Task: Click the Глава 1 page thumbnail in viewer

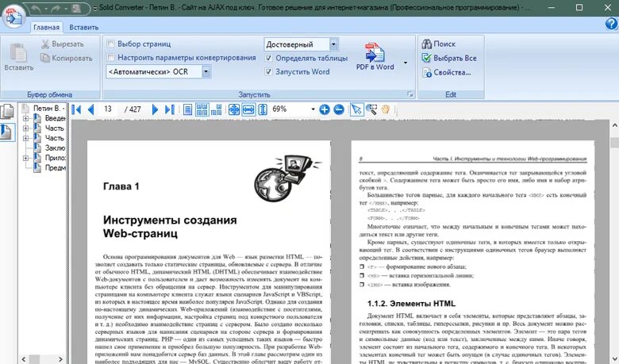Action: tap(209, 252)
